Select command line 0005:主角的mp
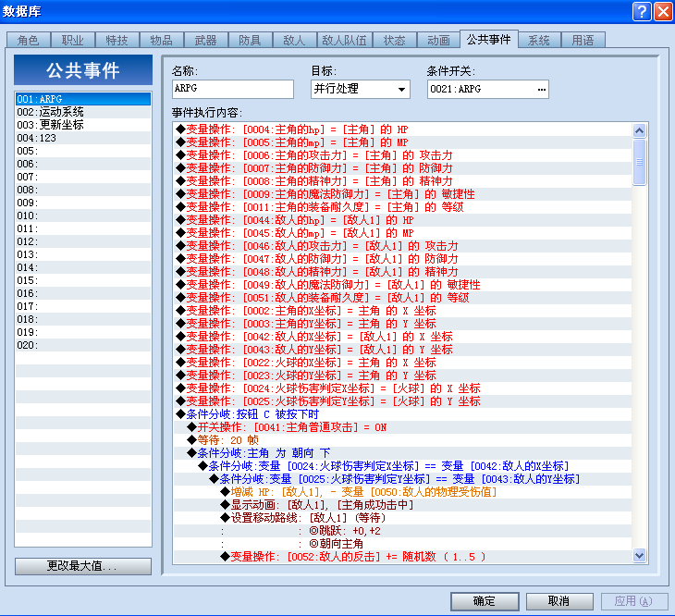Image resolution: width=675 pixels, height=616 pixels. 402,142
